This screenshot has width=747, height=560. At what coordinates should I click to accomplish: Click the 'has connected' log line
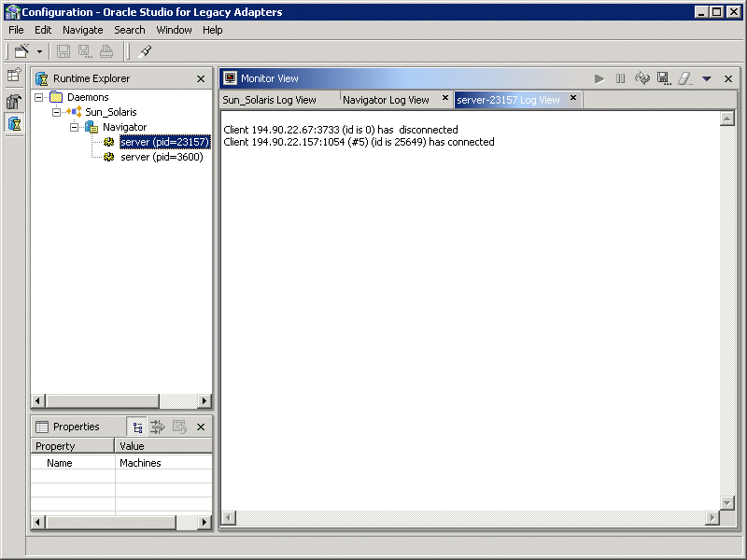coord(359,142)
